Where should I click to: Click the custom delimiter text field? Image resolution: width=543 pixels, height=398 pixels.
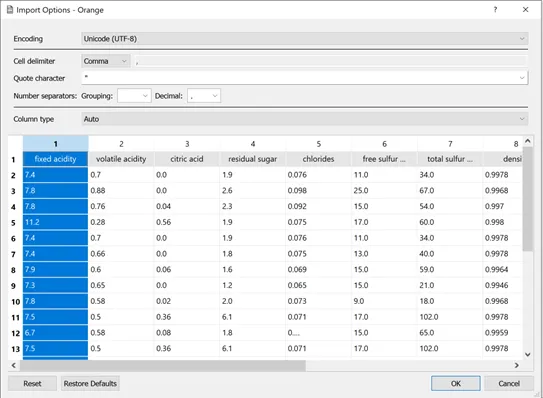click(331, 61)
